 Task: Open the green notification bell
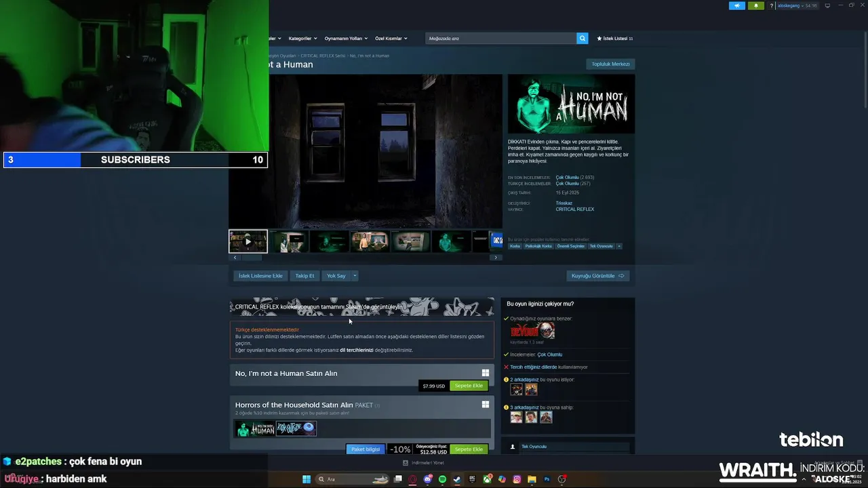click(x=756, y=5)
